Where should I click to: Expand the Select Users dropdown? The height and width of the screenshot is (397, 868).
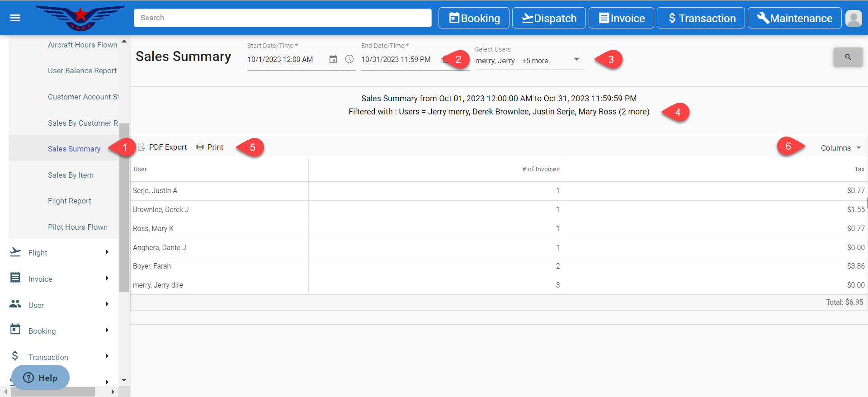coord(576,60)
